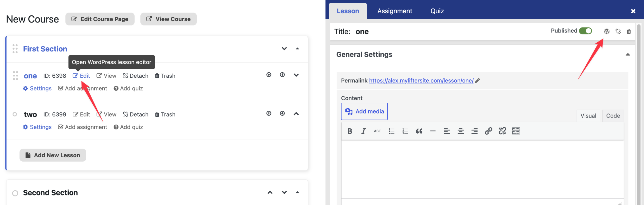
Task: Close the lesson settings panel
Action: point(633,11)
